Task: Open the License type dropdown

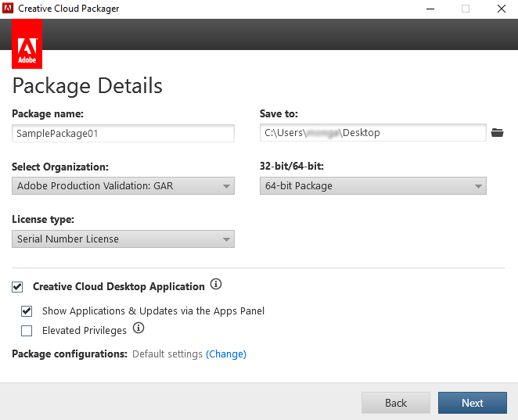Action: click(x=123, y=239)
